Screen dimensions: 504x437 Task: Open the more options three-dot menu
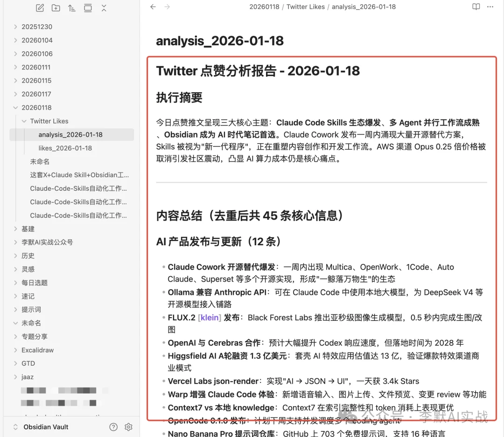490,7
